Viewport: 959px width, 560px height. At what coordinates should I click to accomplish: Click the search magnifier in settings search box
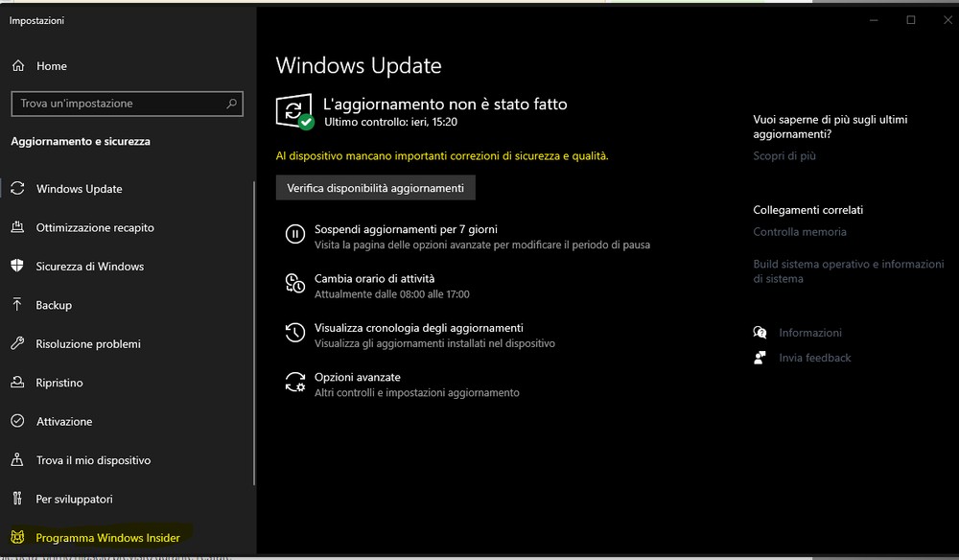(x=231, y=104)
